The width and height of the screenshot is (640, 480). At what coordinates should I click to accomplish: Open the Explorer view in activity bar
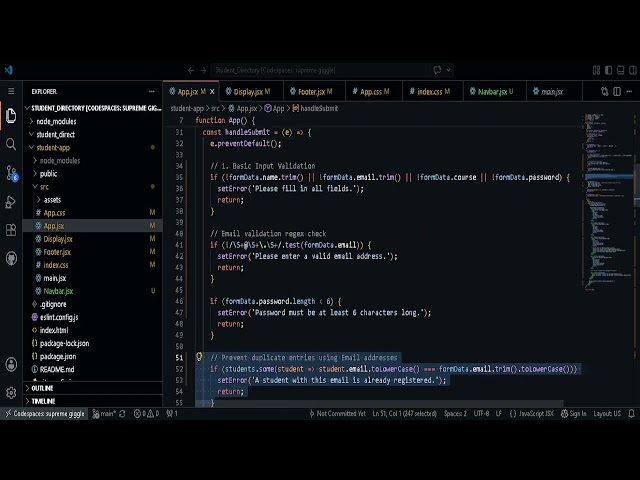[x=11, y=116]
